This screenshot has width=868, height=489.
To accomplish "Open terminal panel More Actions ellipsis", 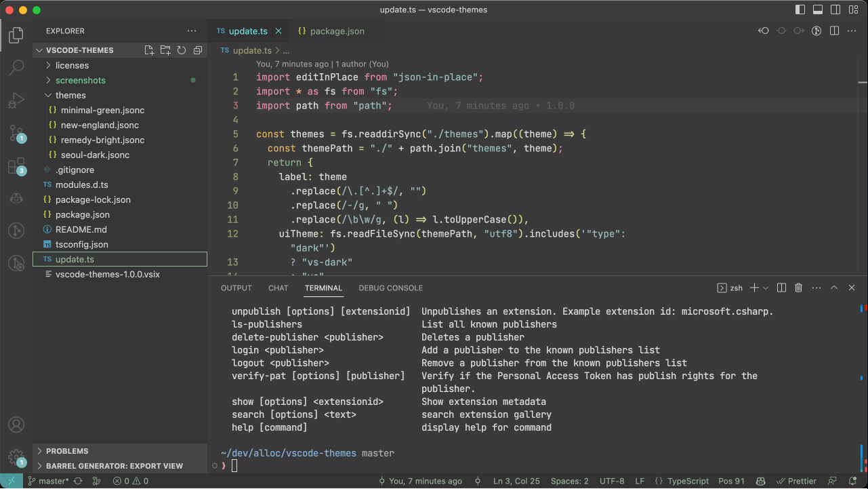I will [x=817, y=288].
